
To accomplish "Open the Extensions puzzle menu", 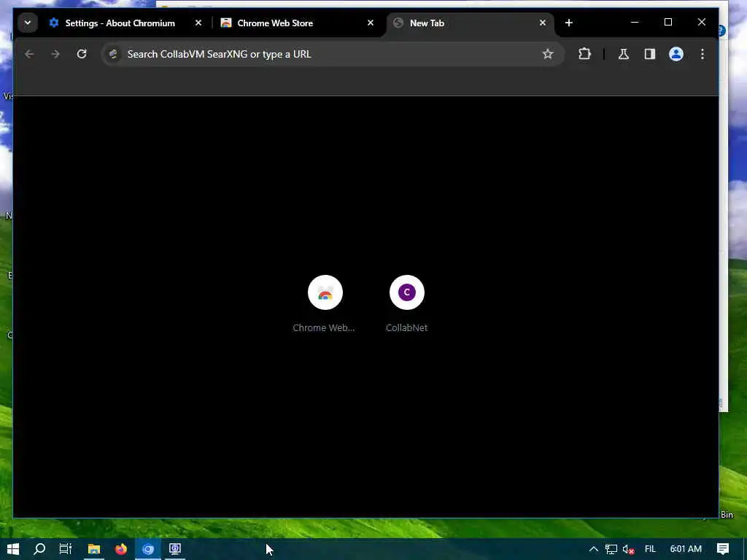I will point(584,54).
